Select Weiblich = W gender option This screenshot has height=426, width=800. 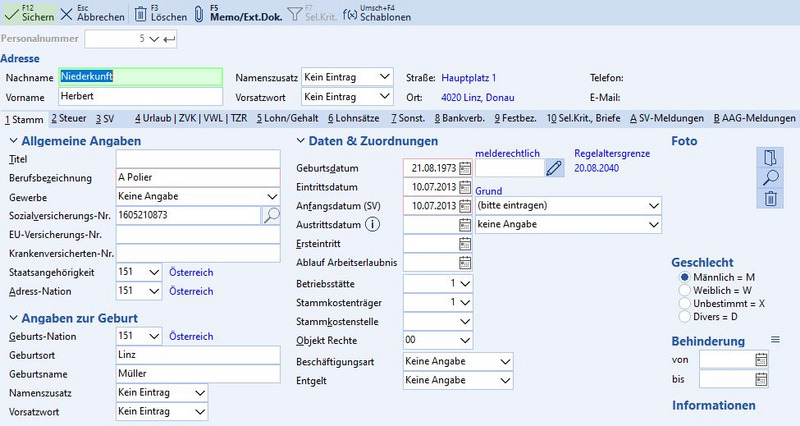pyautogui.click(x=684, y=289)
